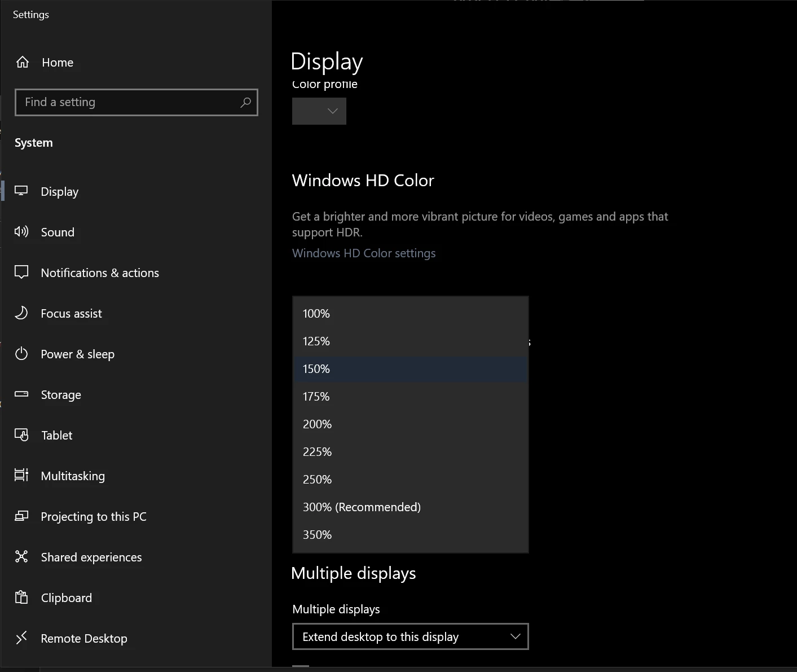The width and height of the screenshot is (797, 672).
Task: Click the Display monitor icon
Action: point(21,191)
